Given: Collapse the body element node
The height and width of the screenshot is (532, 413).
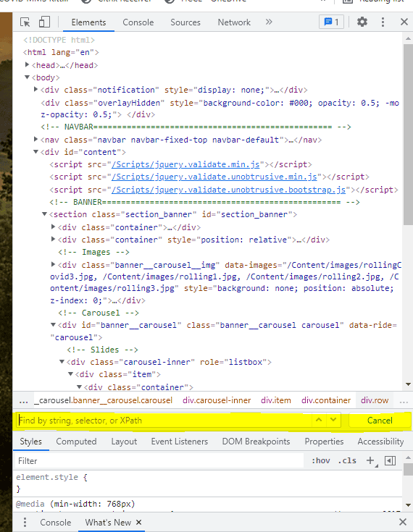Looking at the screenshot, I should [28, 77].
